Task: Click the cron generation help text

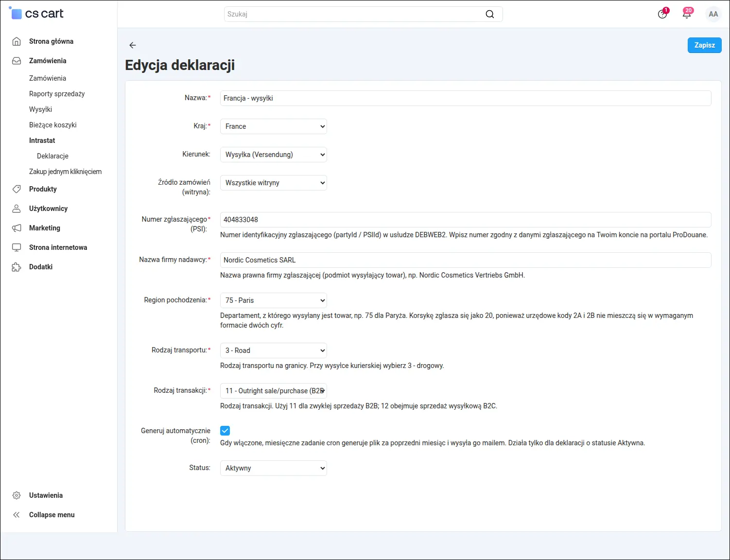Action: (x=433, y=443)
